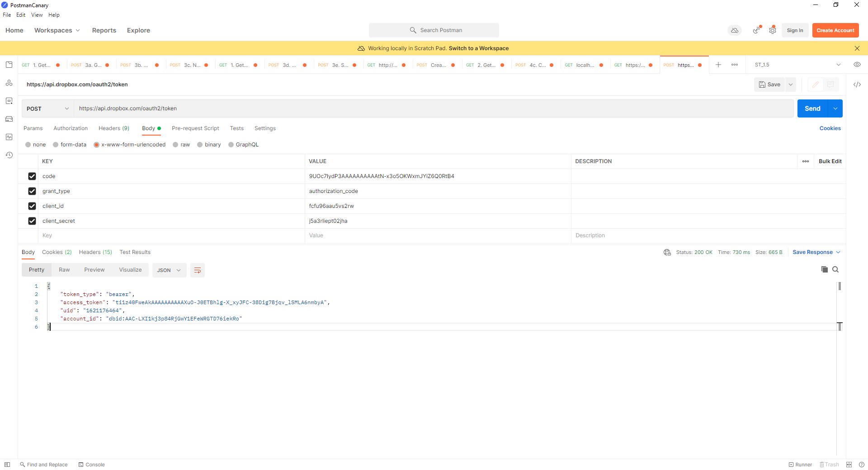Open the response Headers (15) tab
868x470 pixels.
[95, 252]
